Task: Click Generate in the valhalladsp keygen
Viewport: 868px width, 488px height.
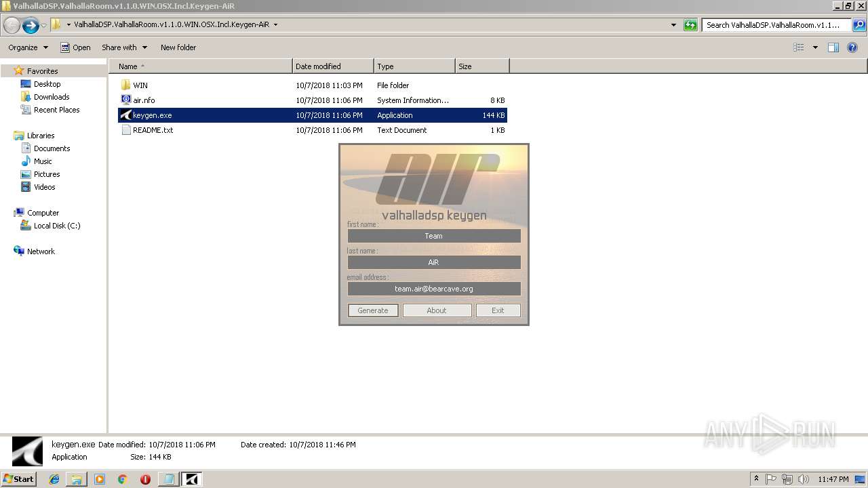Action: (x=373, y=310)
